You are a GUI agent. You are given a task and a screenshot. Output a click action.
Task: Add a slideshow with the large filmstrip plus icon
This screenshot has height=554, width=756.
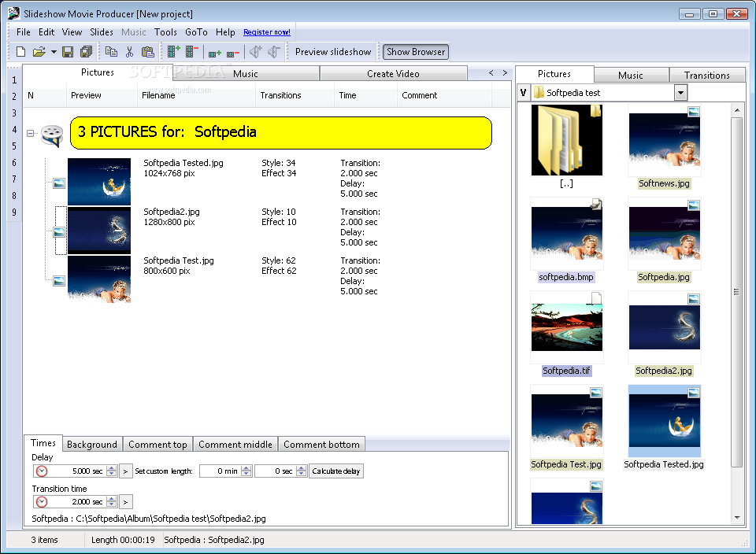pyautogui.click(x=173, y=51)
